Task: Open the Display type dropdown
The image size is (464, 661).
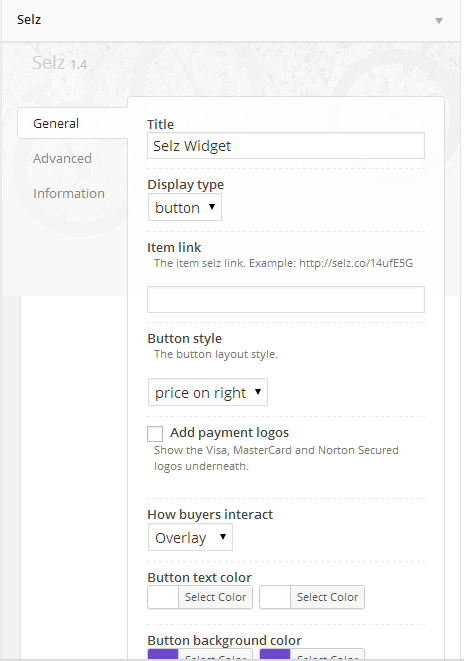Action: 185,207
